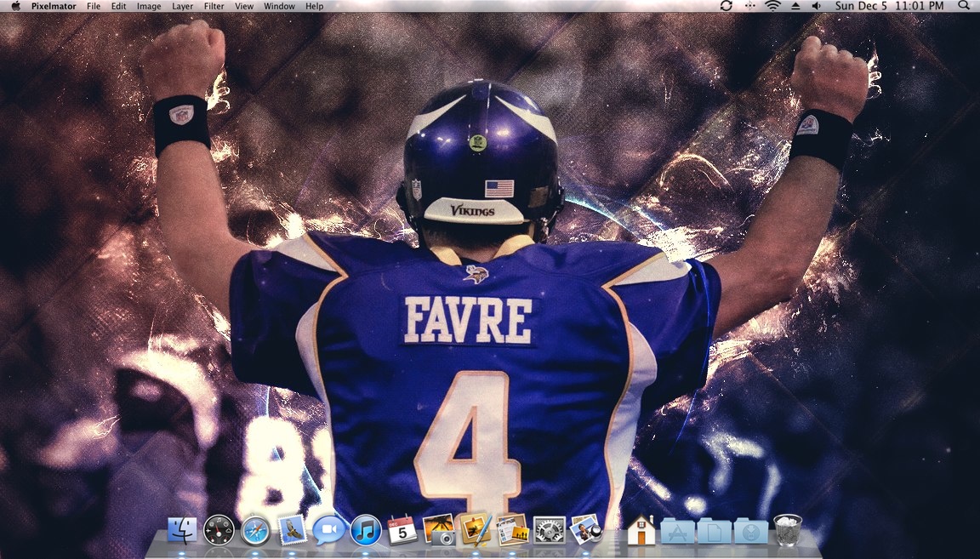
Task: Launch Preview from the Dock
Action: [585, 529]
